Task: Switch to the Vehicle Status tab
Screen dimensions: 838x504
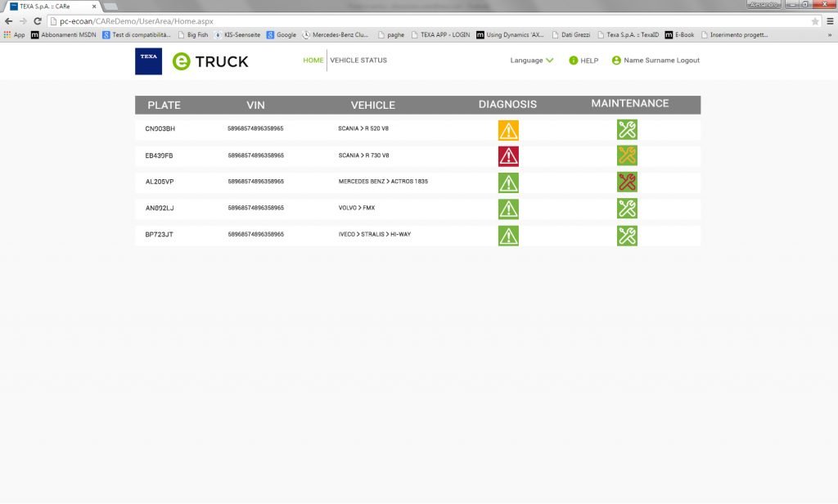Action: [358, 61]
